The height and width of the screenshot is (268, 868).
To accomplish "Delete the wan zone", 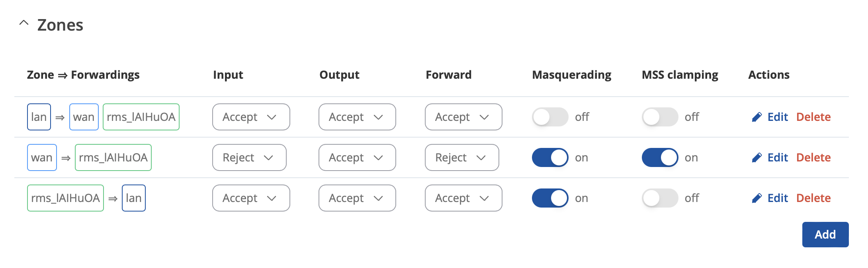I will coord(813,157).
